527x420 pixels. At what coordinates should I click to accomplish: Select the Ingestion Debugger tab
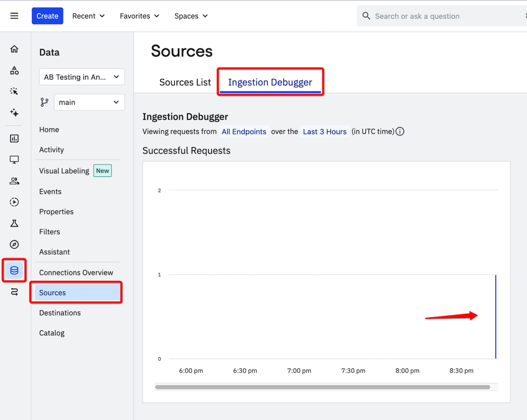click(x=270, y=82)
